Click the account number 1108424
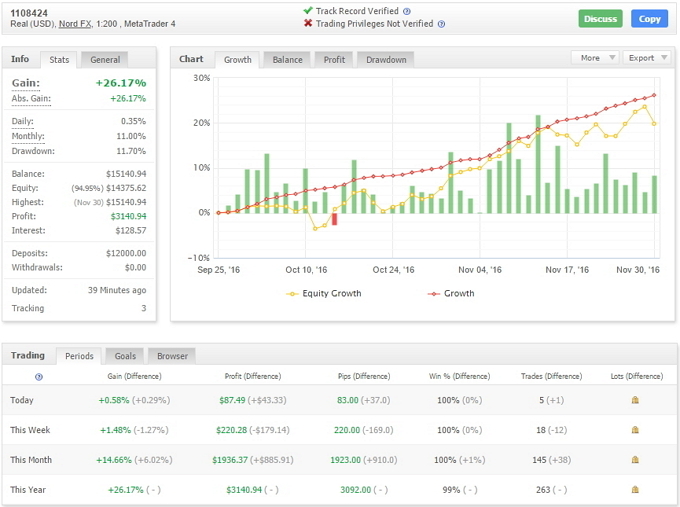The height and width of the screenshot is (507, 680). pyautogui.click(x=29, y=13)
